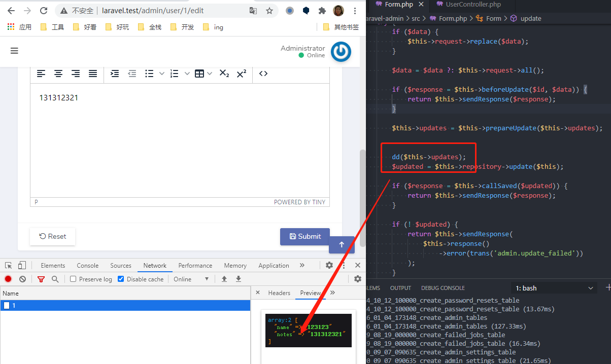Click the Reset button

point(52,236)
